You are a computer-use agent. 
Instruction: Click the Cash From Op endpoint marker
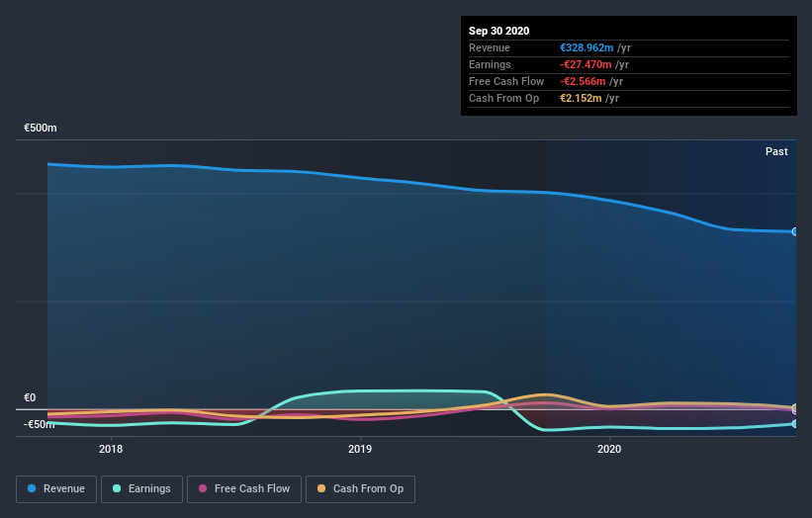pyautogui.click(x=795, y=407)
